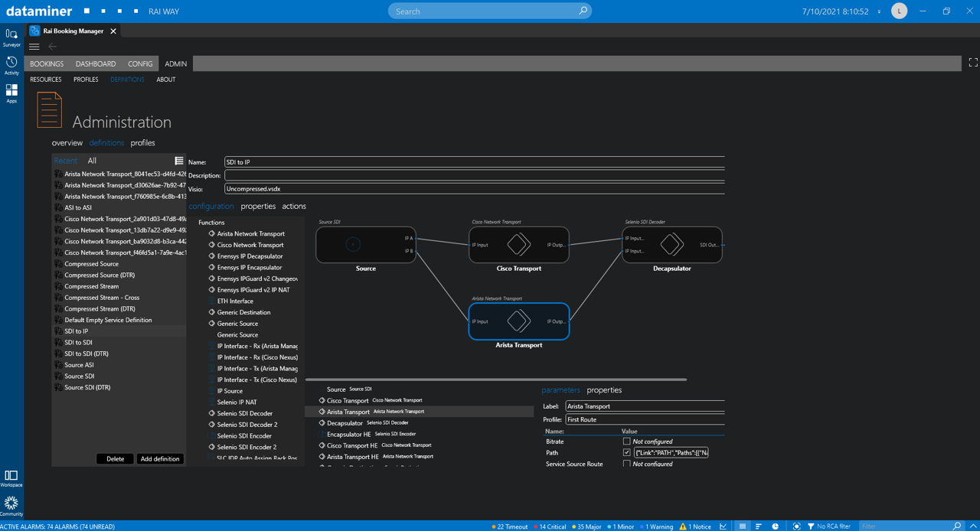Click the Path value text box
980x531 pixels.
pos(671,453)
